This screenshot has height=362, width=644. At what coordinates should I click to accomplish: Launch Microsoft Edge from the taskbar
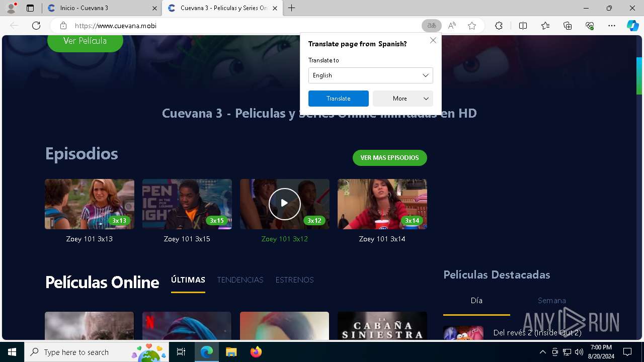click(x=207, y=352)
